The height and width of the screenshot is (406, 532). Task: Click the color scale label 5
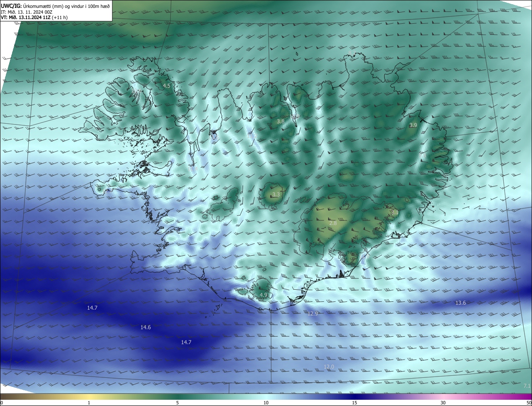point(177,403)
